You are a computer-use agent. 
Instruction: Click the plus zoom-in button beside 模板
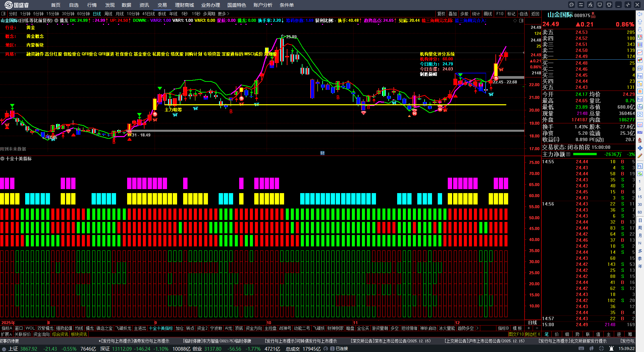[x=529, y=328]
